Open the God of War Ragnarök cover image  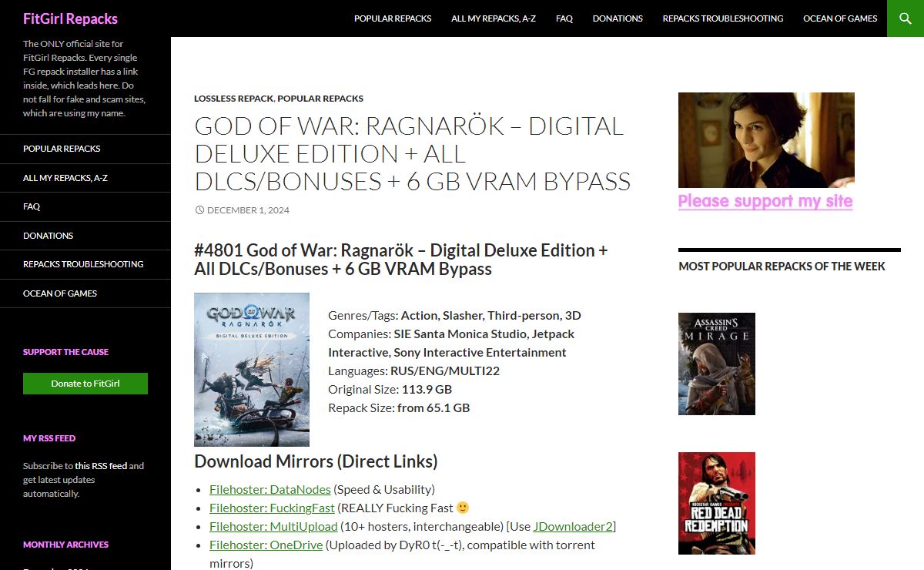click(252, 370)
